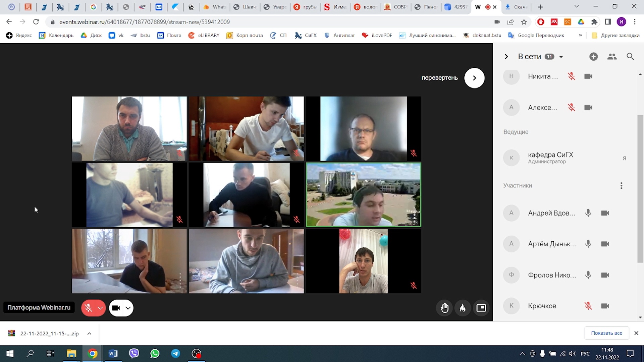Click the camera icon next to Крючков
Screen dimensions: 644x362
pyautogui.click(x=605, y=306)
